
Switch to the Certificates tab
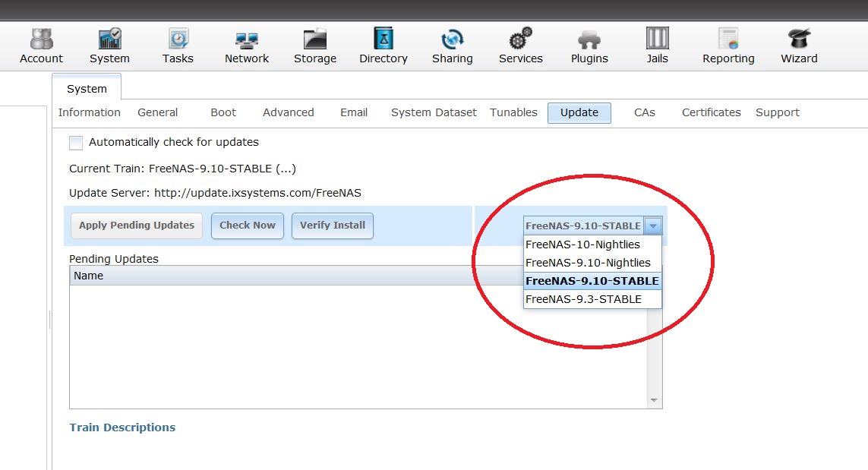click(x=712, y=112)
